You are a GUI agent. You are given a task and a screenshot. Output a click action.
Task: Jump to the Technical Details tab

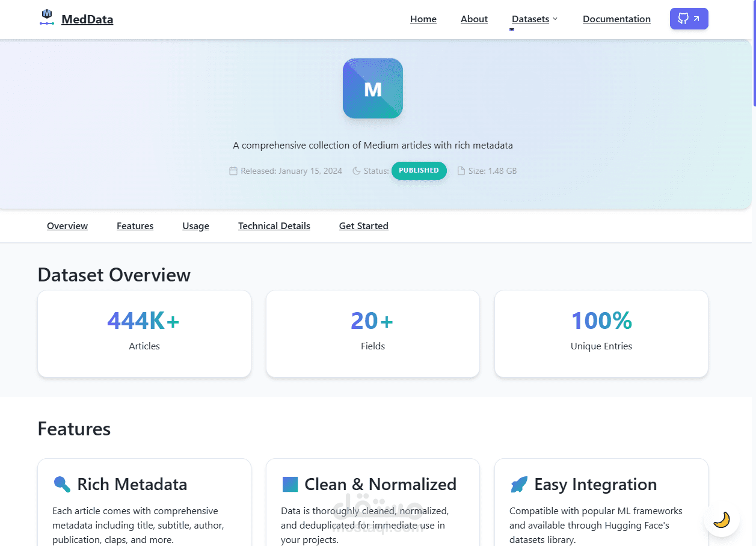274,226
